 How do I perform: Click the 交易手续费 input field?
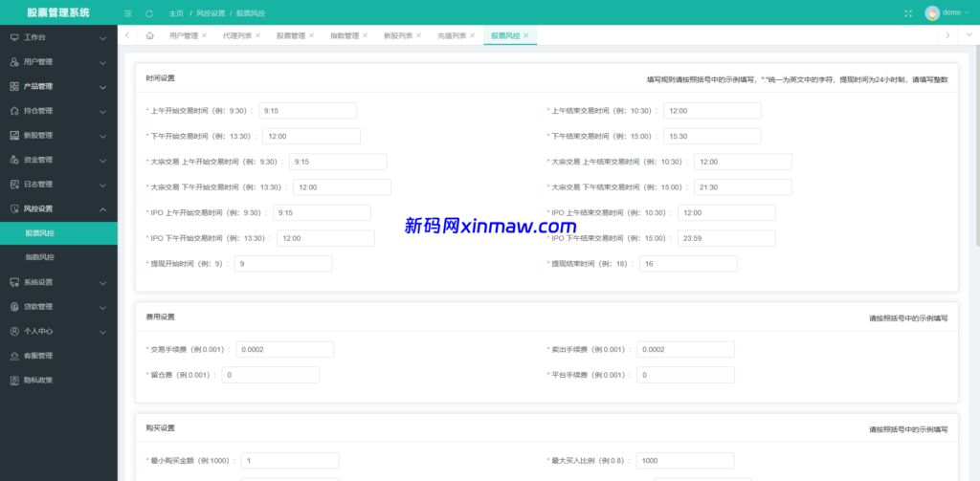284,350
